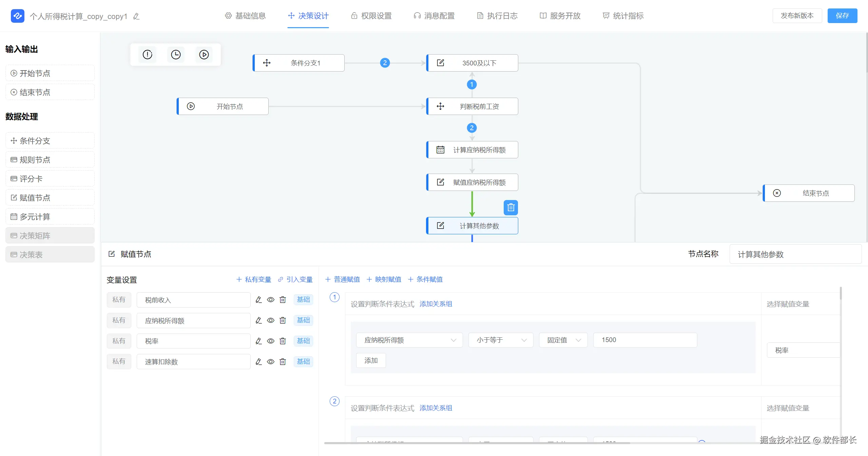This screenshot has height=456, width=868.
Task: Click the exclamation validation icon in toolbar
Action: (148, 55)
